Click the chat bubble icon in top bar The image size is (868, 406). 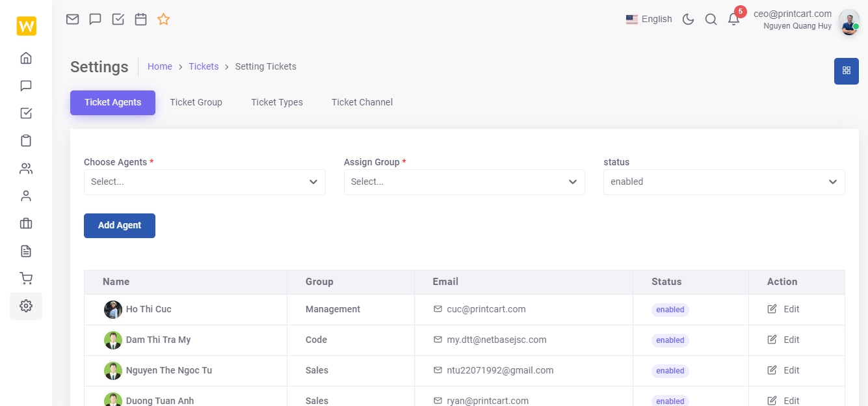click(x=95, y=19)
